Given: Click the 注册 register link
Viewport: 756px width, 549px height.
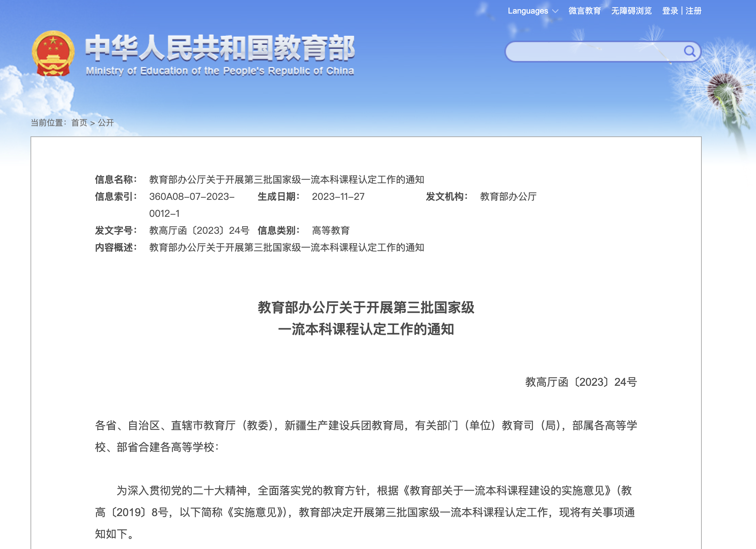Looking at the screenshot, I should (693, 11).
